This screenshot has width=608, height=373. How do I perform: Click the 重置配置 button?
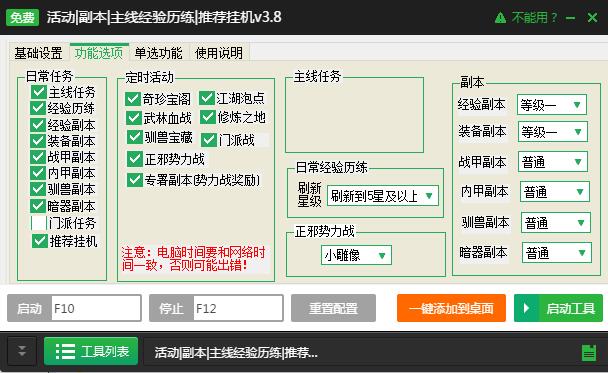333,308
